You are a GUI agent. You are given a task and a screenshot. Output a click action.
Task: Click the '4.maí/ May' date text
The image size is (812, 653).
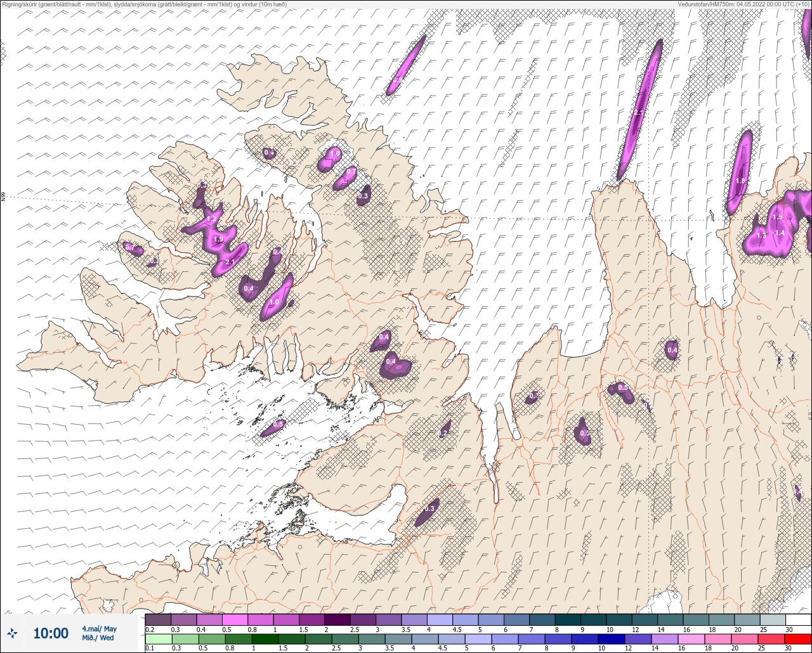click(99, 629)
